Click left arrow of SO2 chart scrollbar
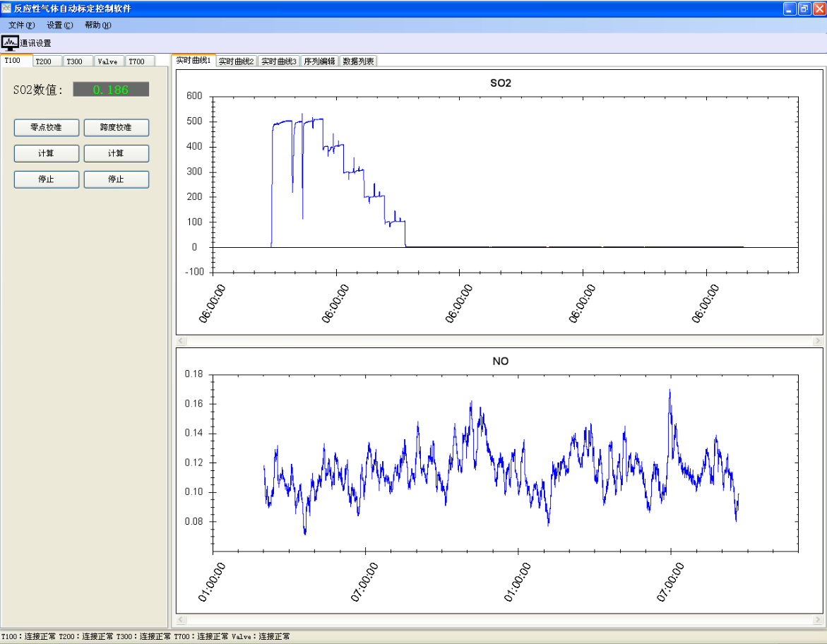This screenshot has width=827, height=644. tap(182, 341)
